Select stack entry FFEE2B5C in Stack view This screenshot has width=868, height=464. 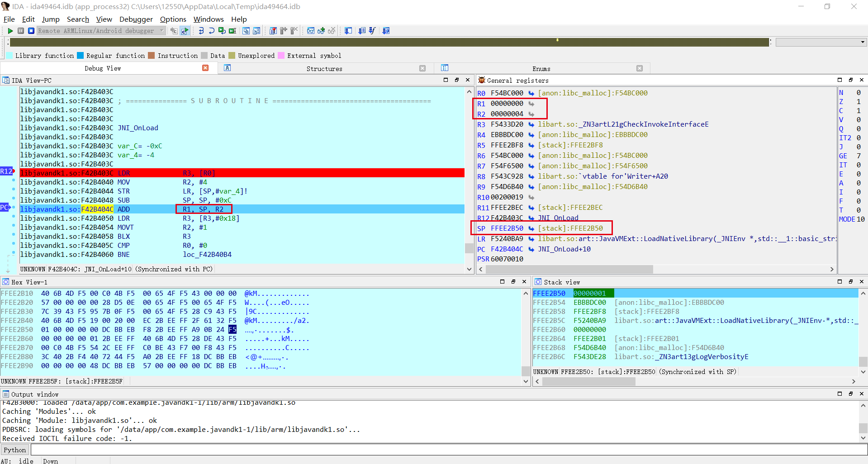(x=696, y=321)
